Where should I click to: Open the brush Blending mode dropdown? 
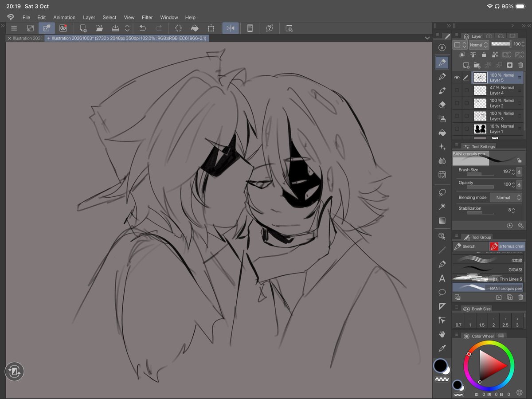tap(506, 198)
